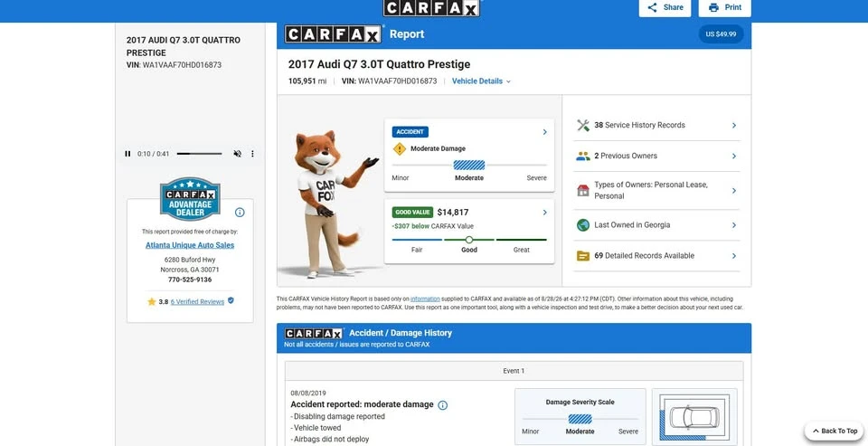
Task: Expand 69 Detailed Records Available row arrow
Action: [x=734, y=256]
